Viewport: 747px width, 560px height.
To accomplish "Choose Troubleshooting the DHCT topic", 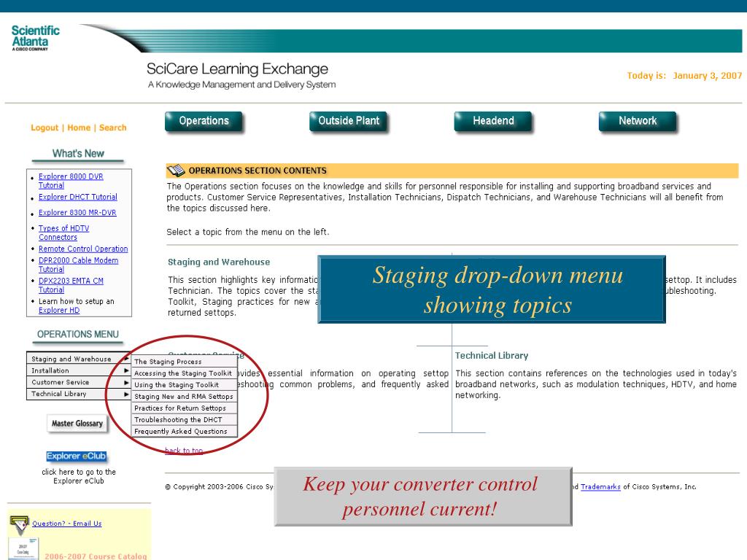I will coord(185,419).
